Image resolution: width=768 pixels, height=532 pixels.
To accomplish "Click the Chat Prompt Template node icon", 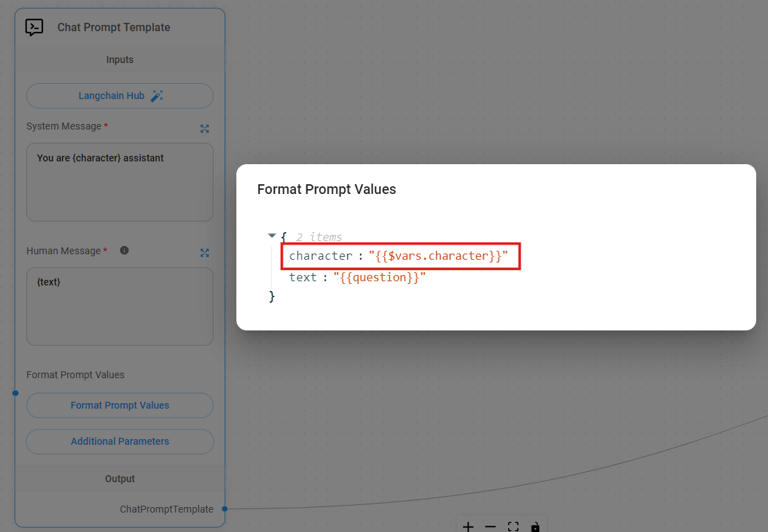I will [34, 27].
